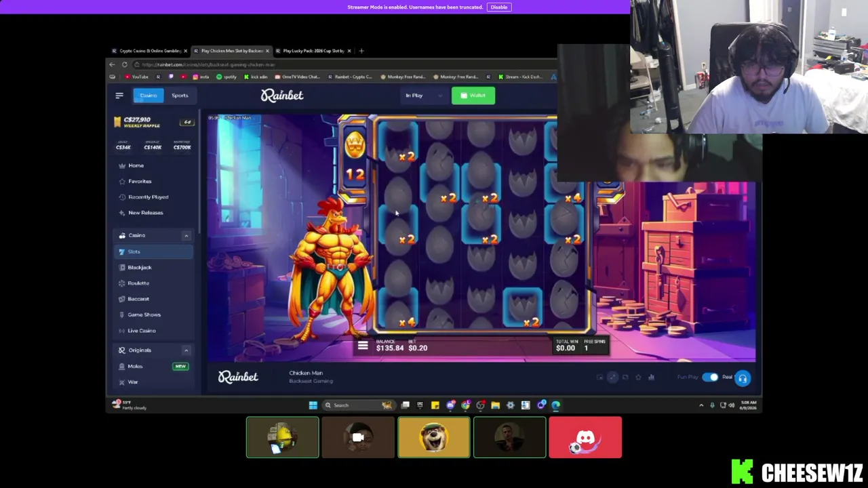Click the Slots seven icon

[122, 251]
